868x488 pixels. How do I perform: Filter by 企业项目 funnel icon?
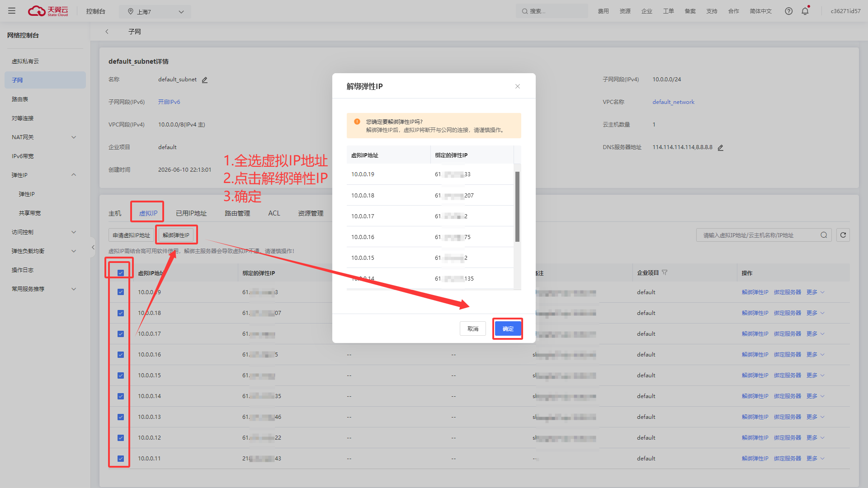click(x=665, y=272)
